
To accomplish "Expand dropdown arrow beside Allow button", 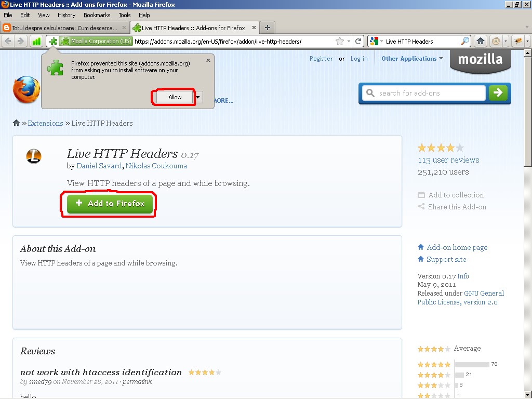I will click(x=198, y=97).
